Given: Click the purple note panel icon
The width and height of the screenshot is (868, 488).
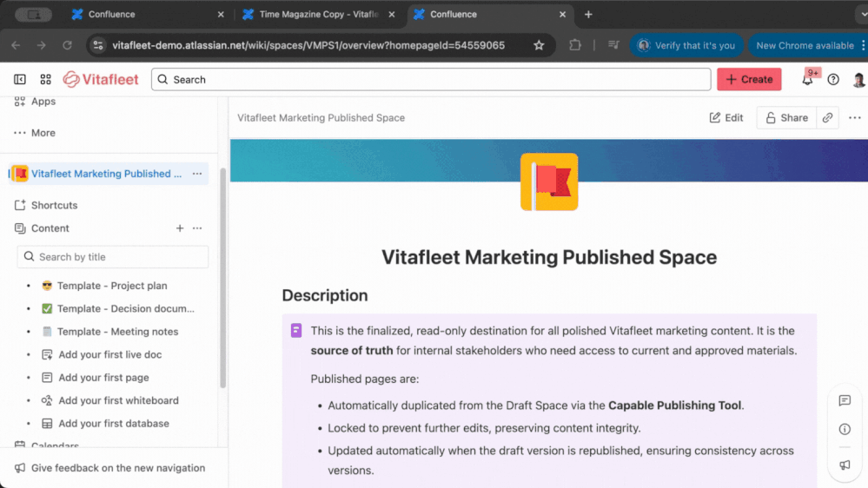Looking at the screenshot, I should 296,331.
